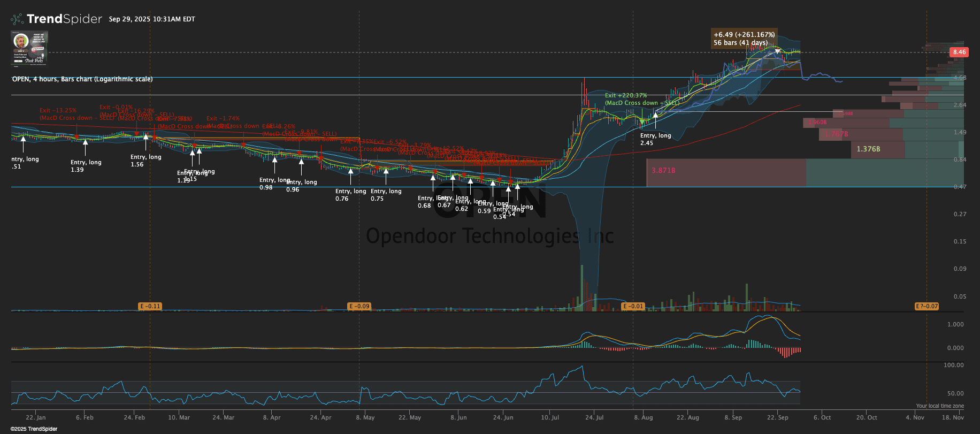Click the Your local time zone text
The height and width of the screenshot is (434, 980).
tap(939, 406)
